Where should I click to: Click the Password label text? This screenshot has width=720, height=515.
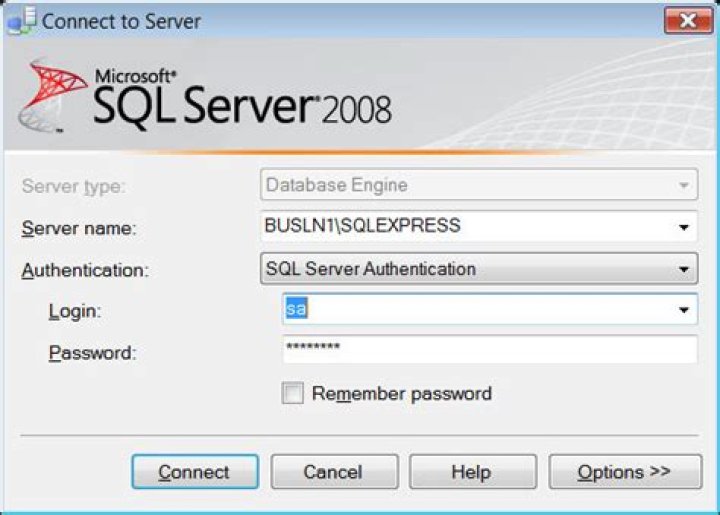[92, 353]
